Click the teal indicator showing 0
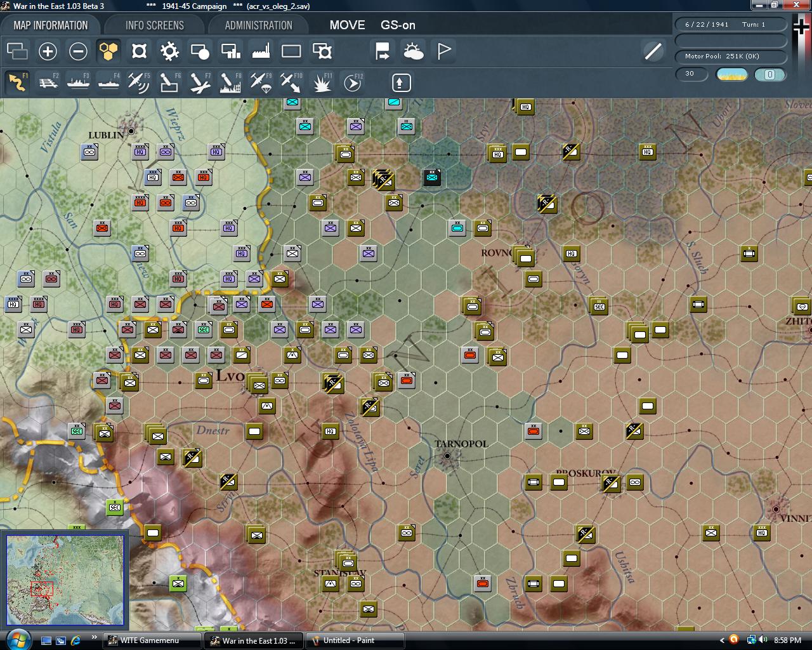 (769, 74)
